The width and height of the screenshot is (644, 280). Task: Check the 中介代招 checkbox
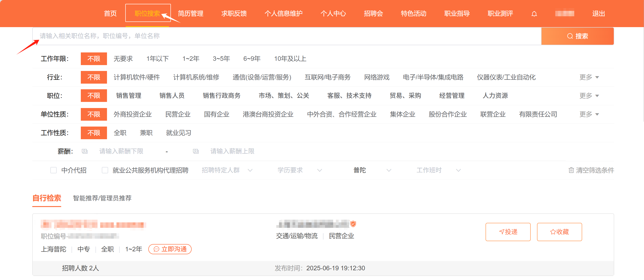53,170
